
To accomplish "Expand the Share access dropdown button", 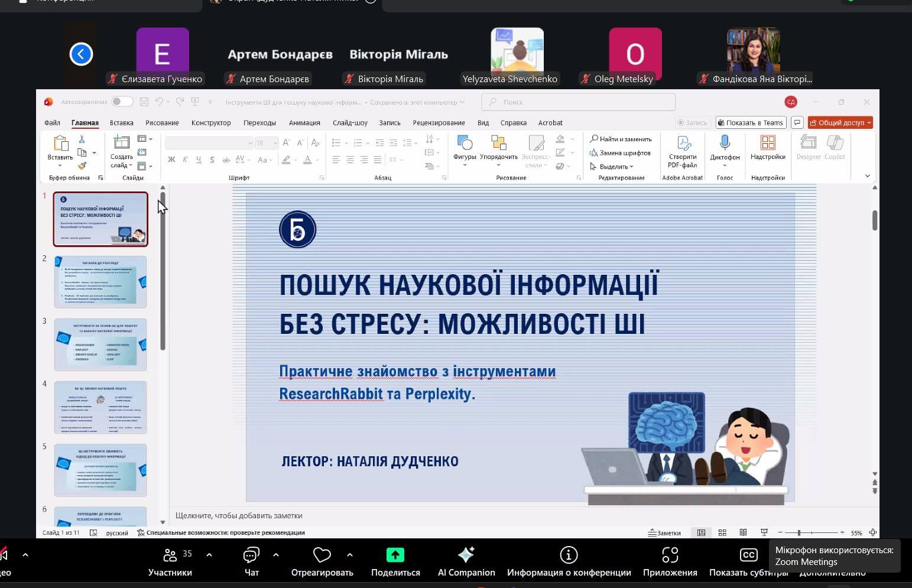I will pos(868,123).
